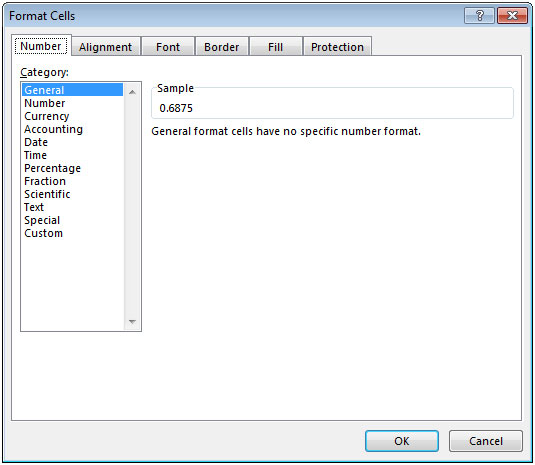Select the Number tab
The image size is (535, 465).
tap(41, 46)
